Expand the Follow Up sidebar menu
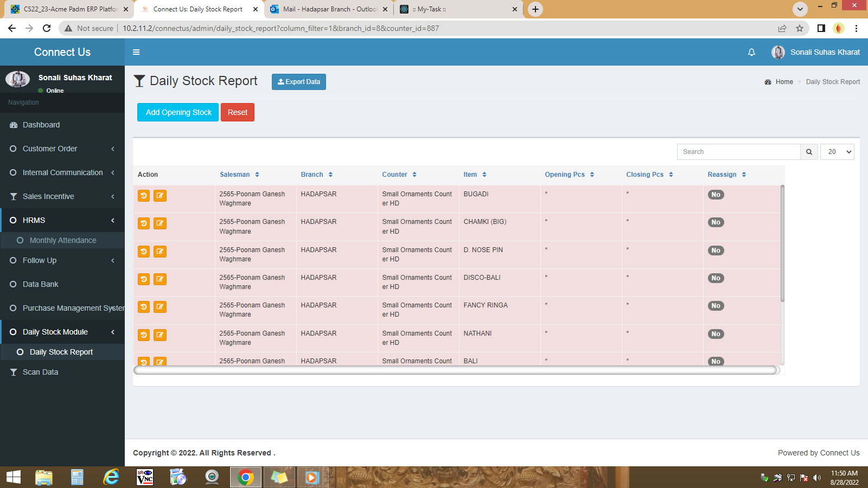Image resolution: width=868 pixels, height=488 pixels. click(62, 260)
